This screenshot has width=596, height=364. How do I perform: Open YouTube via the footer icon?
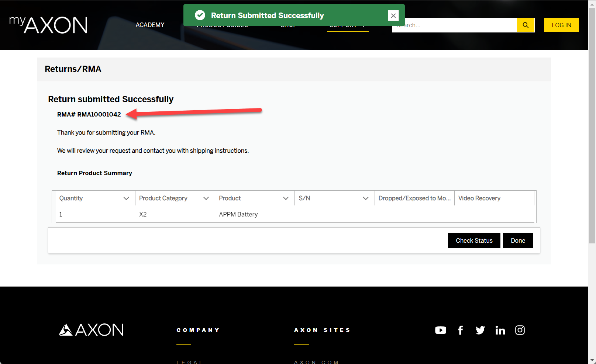click(440, 330)
